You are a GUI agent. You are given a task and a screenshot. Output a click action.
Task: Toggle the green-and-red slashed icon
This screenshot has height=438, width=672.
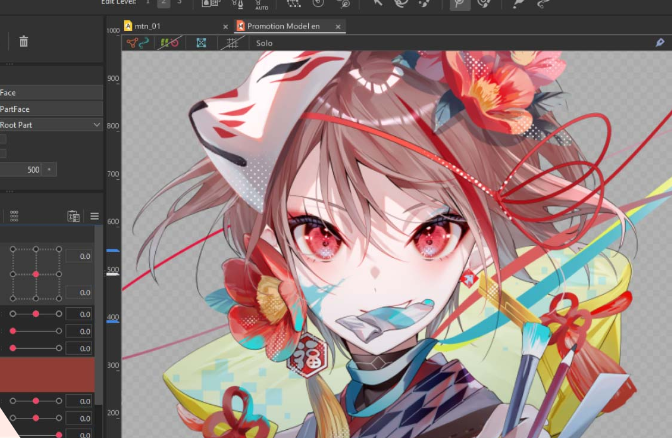click(169, 43)
